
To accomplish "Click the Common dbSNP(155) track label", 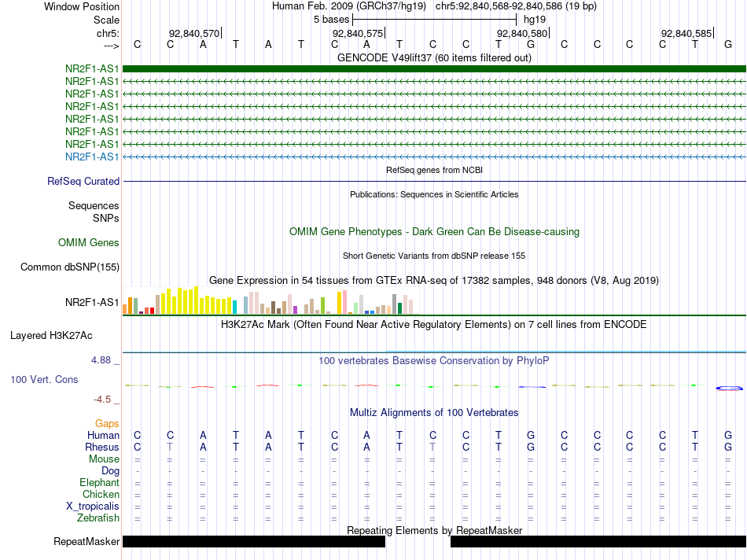I will (70, 267).
